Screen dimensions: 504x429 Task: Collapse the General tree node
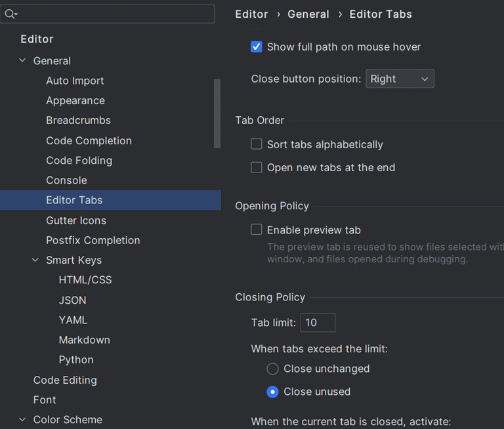pyautogui.click(x=23, y=61)
